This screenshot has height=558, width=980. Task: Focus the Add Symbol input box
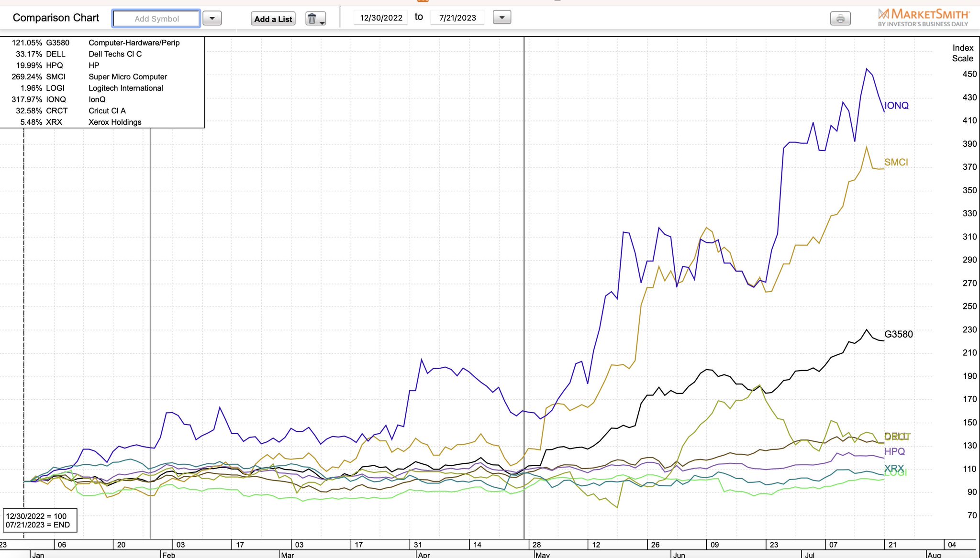point(156,19)
